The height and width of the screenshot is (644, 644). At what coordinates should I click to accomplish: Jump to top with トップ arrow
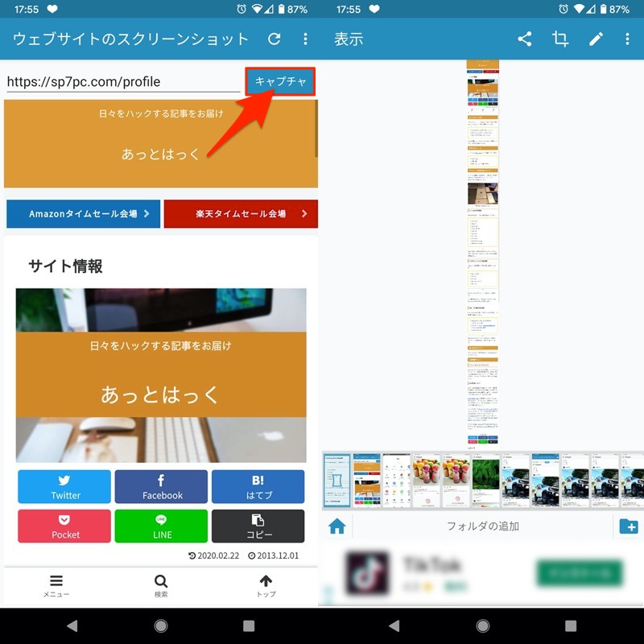(x=266, y=586)
